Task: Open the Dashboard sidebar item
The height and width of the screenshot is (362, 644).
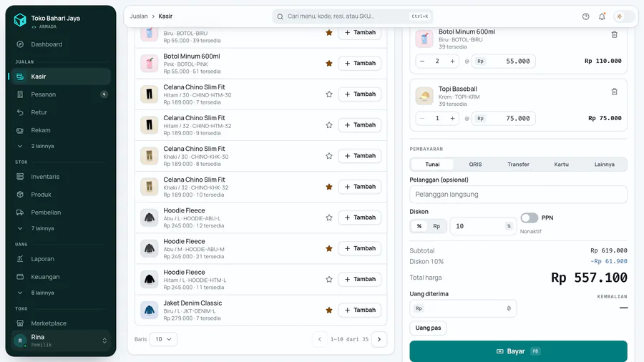Action: click(x=60, y=44)
